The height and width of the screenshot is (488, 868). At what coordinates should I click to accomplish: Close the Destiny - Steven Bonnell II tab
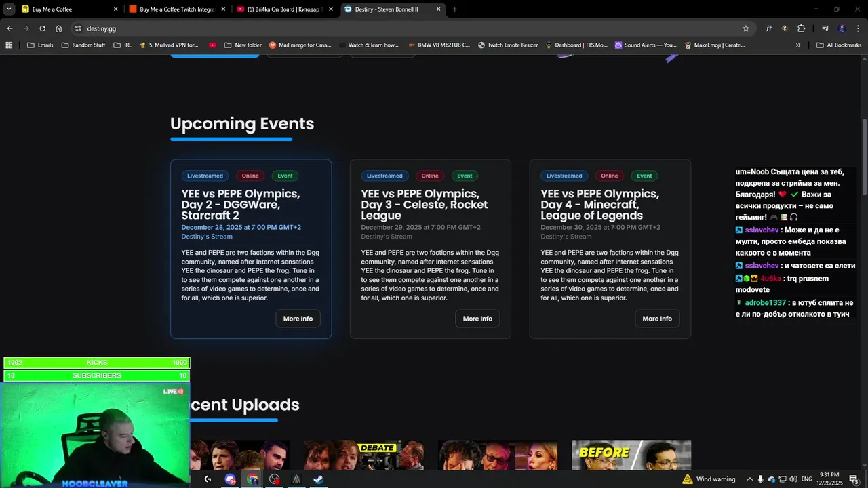pos(438,9)
